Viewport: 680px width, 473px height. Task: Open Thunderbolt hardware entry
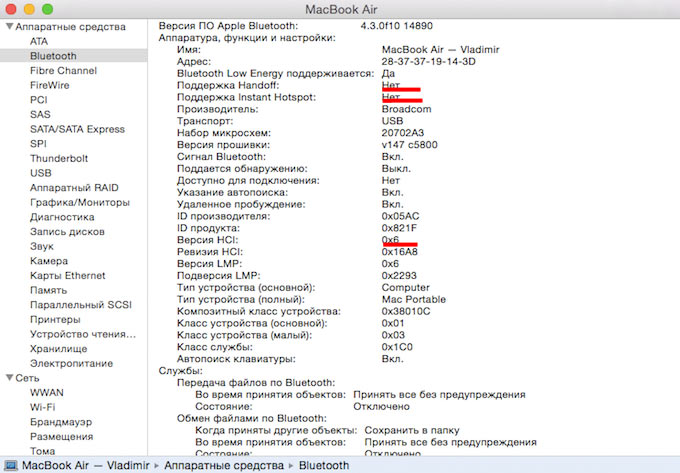(x=59, y=158)
